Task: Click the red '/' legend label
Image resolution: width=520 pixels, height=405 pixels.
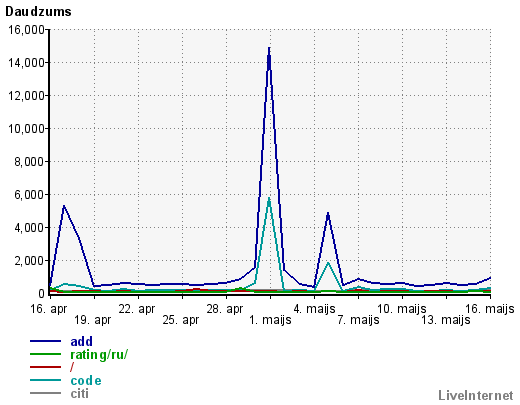Action: click(x=72, y=367)
